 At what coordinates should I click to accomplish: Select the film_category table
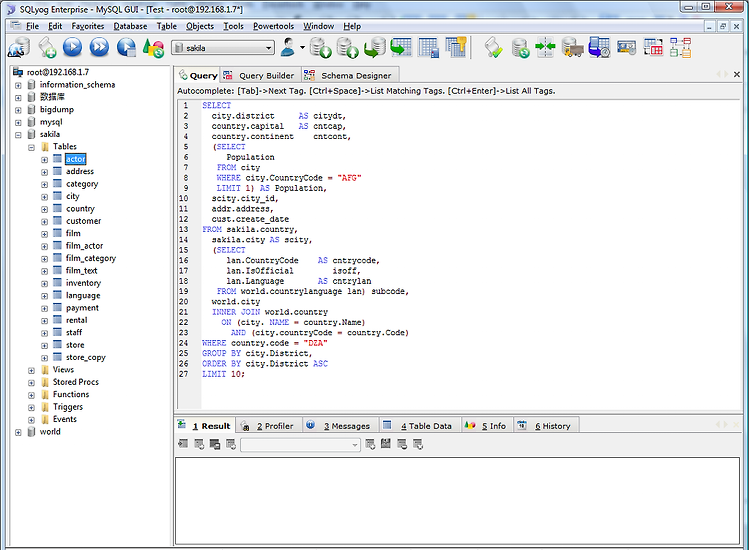point(91,258)
